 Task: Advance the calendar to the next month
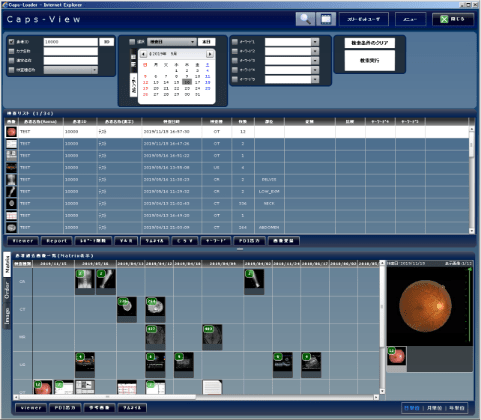pos(210,54)
